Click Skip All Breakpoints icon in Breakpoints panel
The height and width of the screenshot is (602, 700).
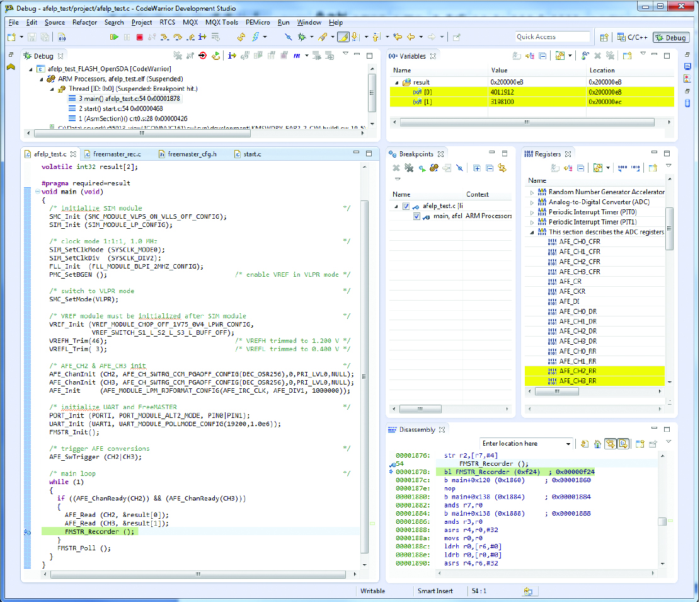pyautogui.click(x=460, y=168)
